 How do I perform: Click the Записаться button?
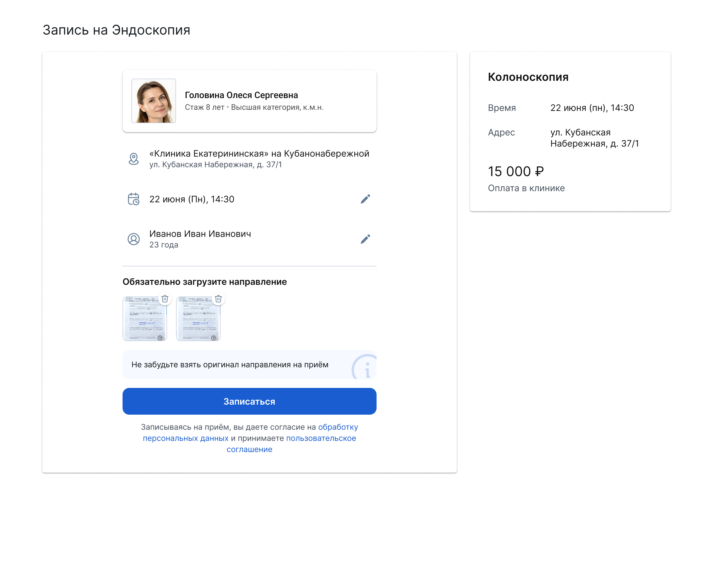pyautogui.click(x=250, y=401)
